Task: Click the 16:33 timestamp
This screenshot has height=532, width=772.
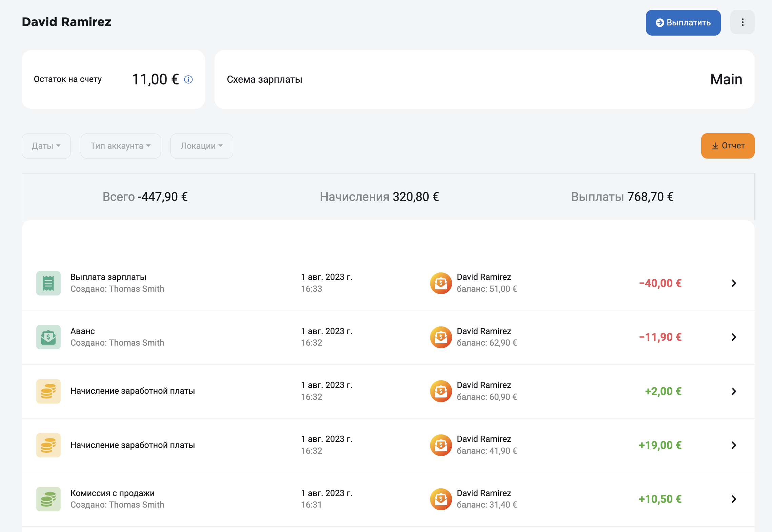Action: (311, 289)
